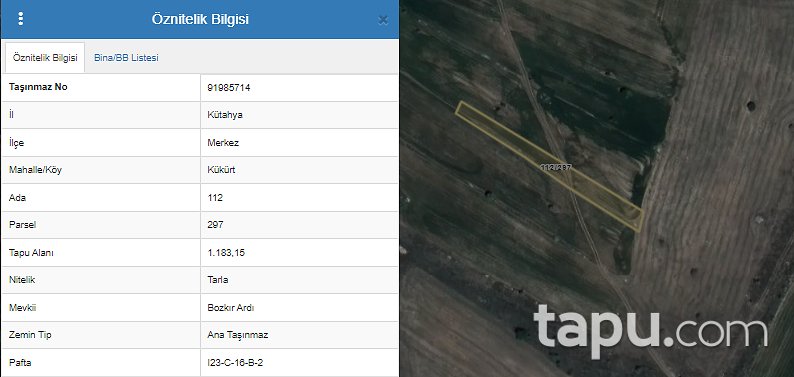
Task: Close the Öznitelik Bilgisi panel
Action: point(383,20)
